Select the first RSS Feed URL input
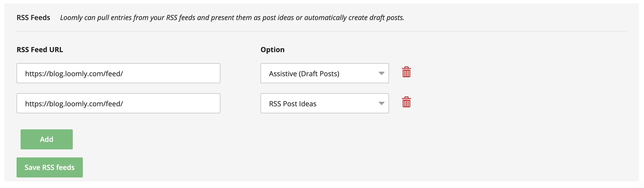The height and width of the screenshot is (188, 644). [x=118, y=73]
